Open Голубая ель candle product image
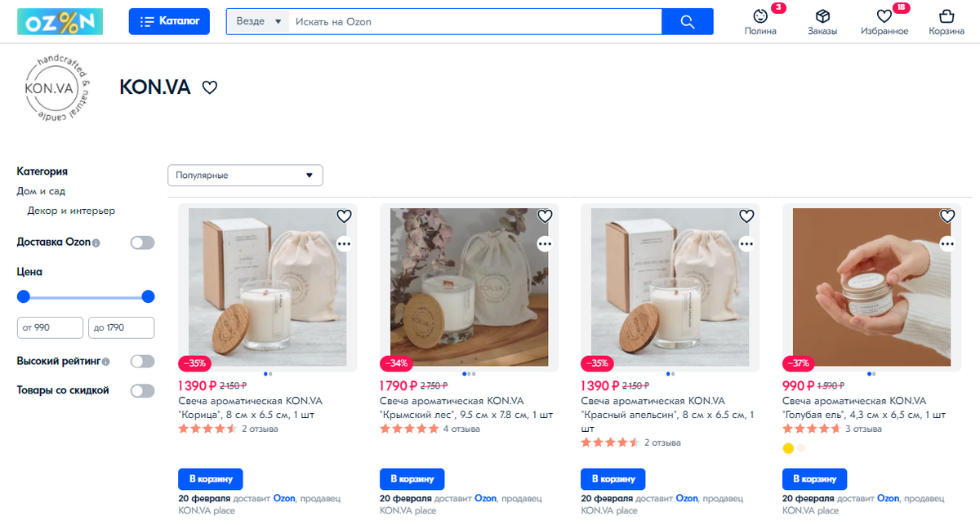 tap(871, 287)
